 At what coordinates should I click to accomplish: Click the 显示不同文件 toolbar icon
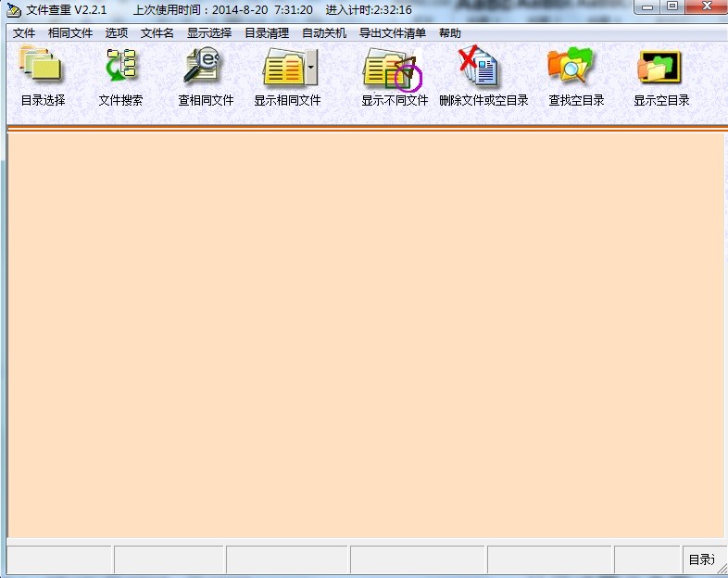coord(393,69)
